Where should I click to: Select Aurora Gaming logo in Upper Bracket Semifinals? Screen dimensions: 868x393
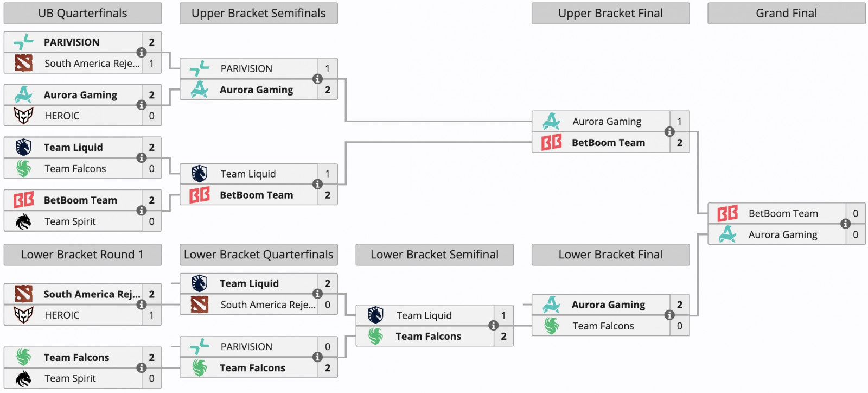click(200, 90)
